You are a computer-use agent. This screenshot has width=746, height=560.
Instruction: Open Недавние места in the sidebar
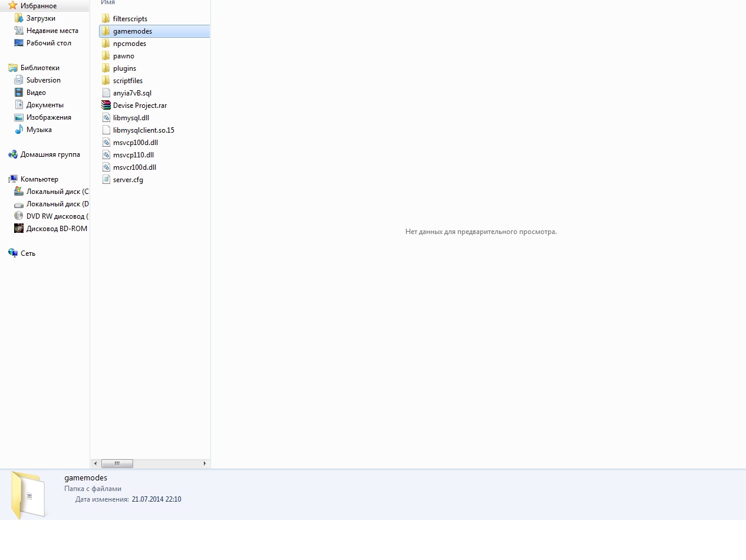click(x=52, y=30)
